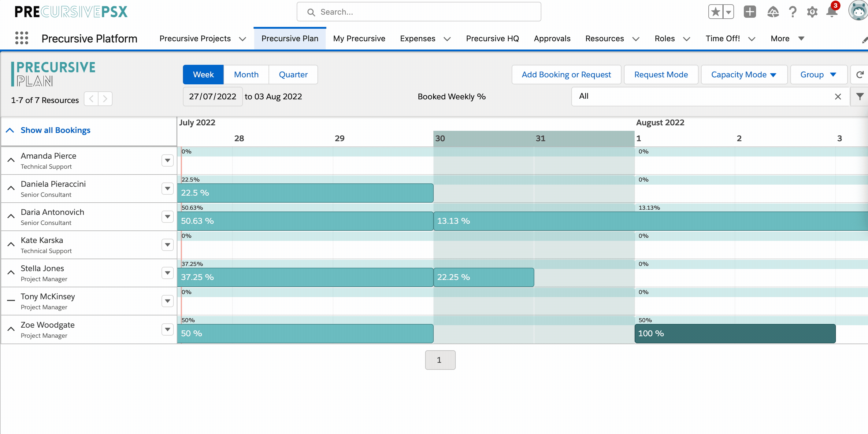
Task: Open the Time Off! tab
Action: 722,39
